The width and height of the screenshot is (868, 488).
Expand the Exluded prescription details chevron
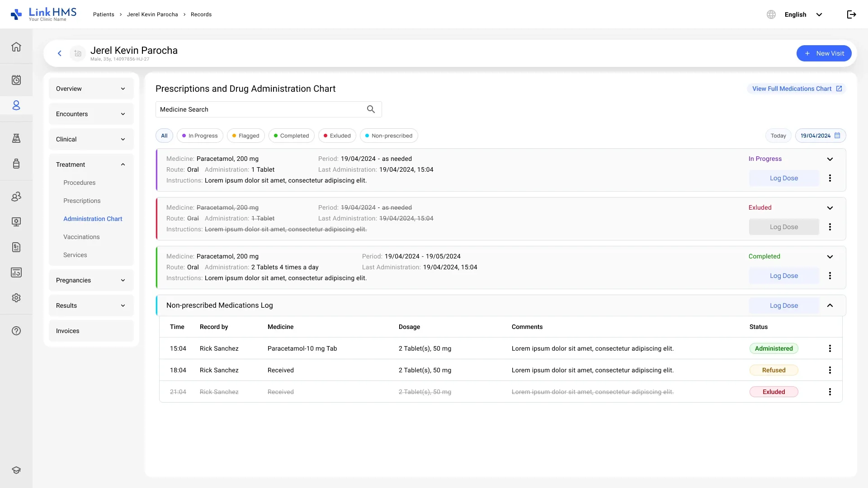830,208
